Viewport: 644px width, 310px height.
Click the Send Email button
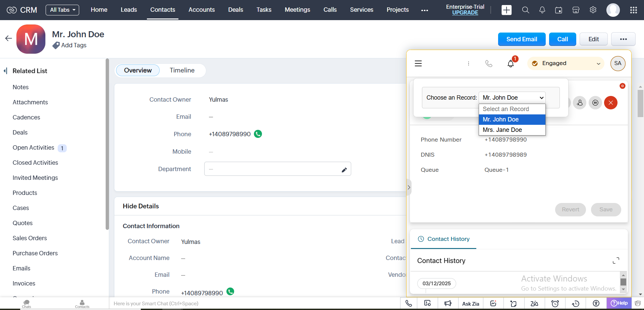click(x=522, y=39)
